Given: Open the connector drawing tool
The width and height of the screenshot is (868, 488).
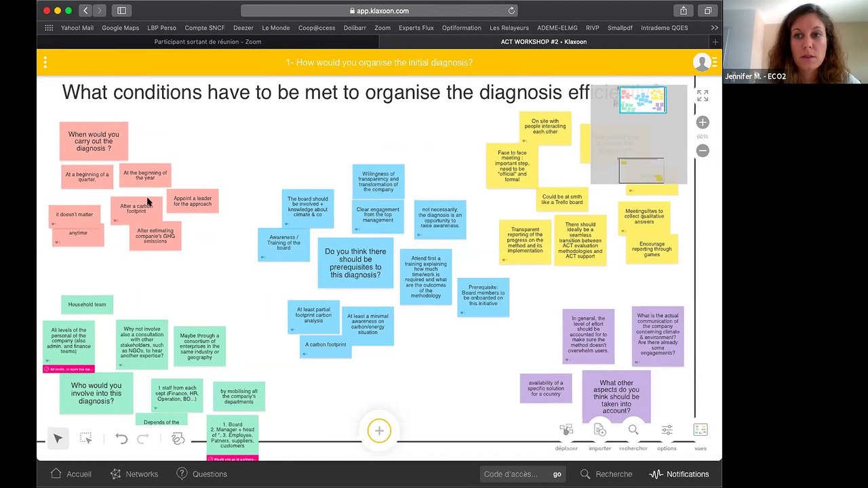Looking at the screenshot, I should (178, 439).
